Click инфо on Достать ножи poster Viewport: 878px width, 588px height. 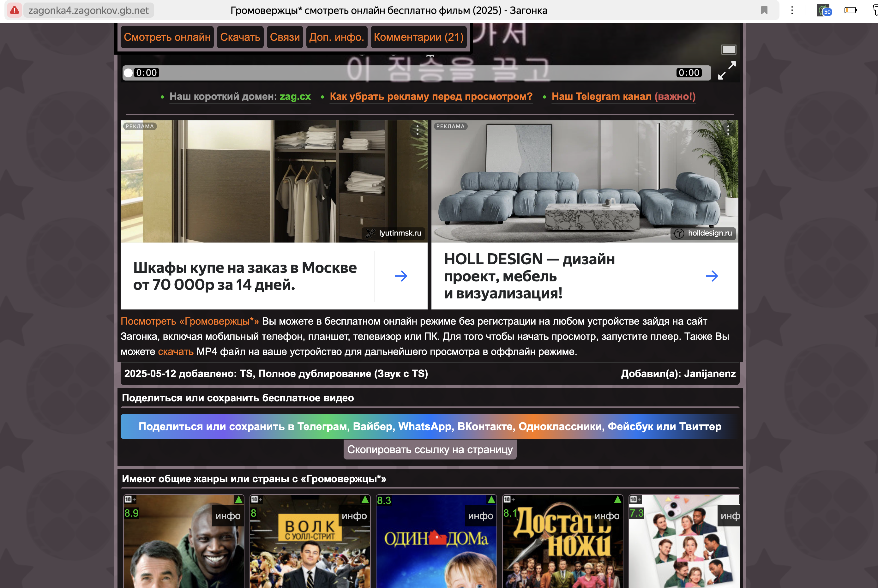[607, 516]
